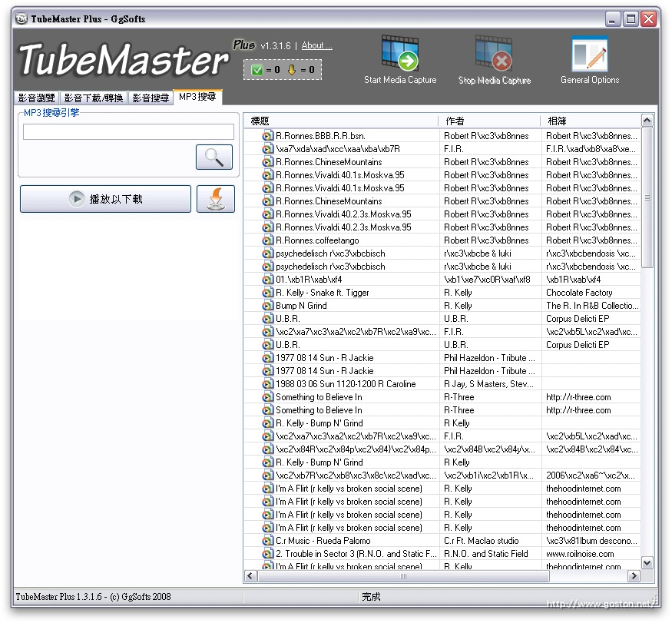Click the icon beside R.Ronnes.coffeetango
The height and width of the screenshot is (623, 672).
point(267,240)
